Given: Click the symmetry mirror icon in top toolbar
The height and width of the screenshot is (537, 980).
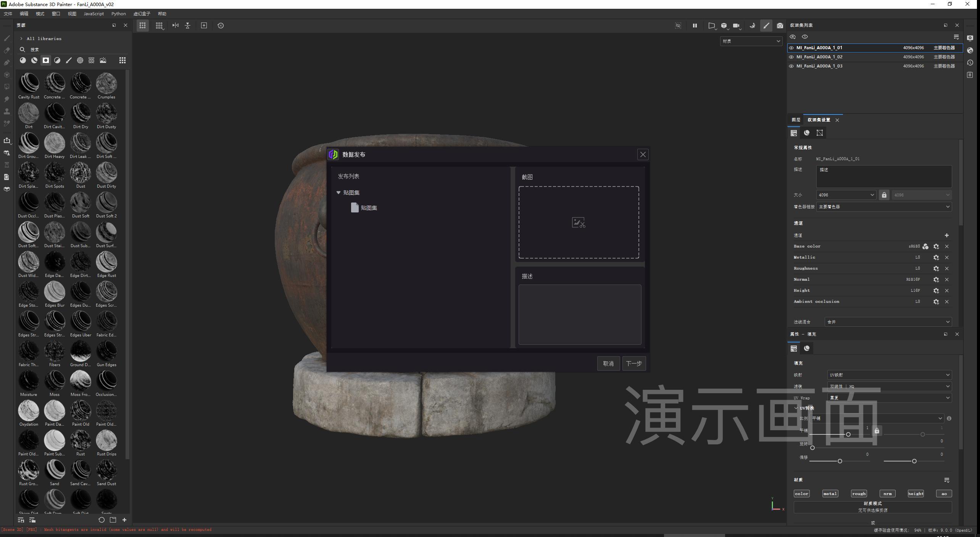Looking at the screenshot, I should pyautogui.click(x=176, y=26).
